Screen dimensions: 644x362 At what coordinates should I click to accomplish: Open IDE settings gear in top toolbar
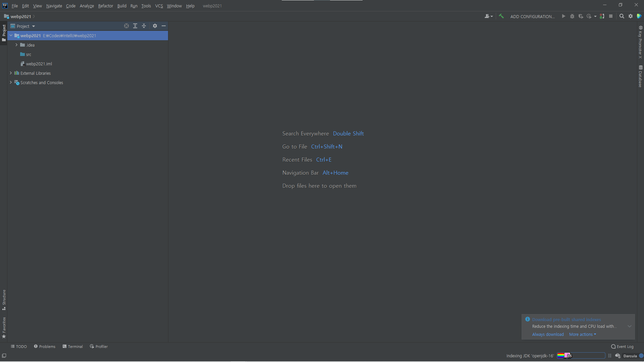(x=631, y=16)
